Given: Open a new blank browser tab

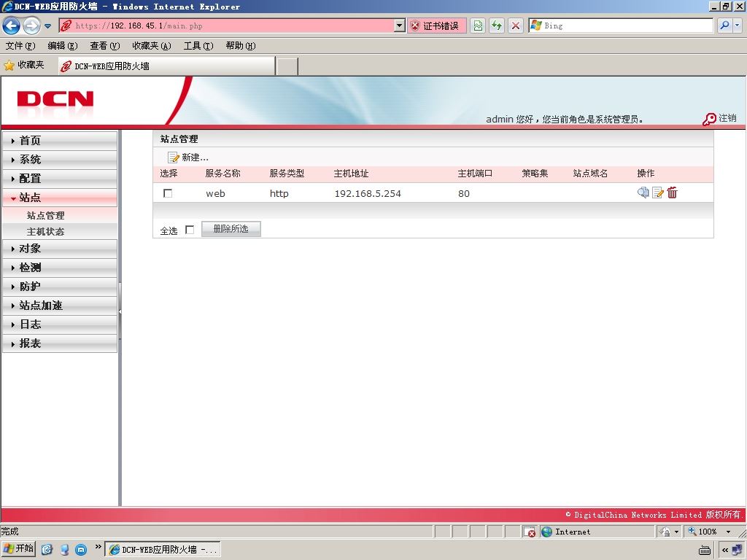Looking at the screenshot, I should pos(287,66).
